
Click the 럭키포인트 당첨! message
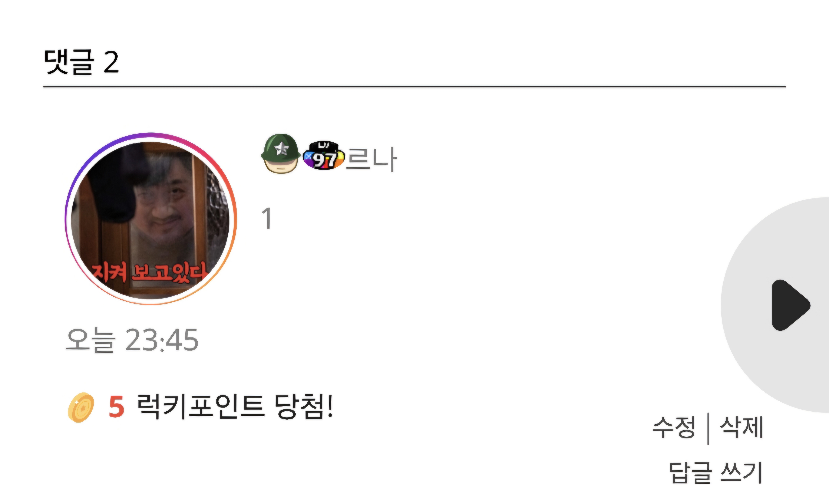235,407
